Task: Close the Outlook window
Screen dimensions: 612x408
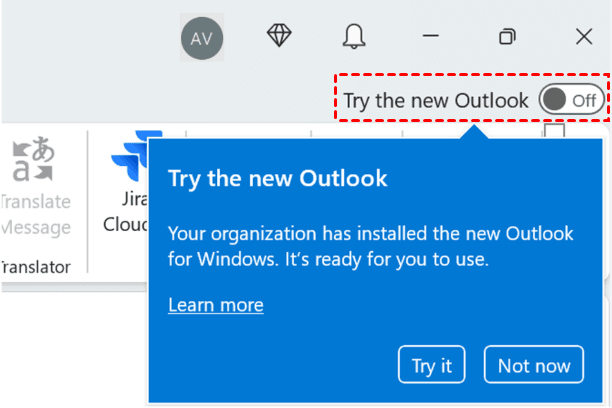Action: coord(584,37)
